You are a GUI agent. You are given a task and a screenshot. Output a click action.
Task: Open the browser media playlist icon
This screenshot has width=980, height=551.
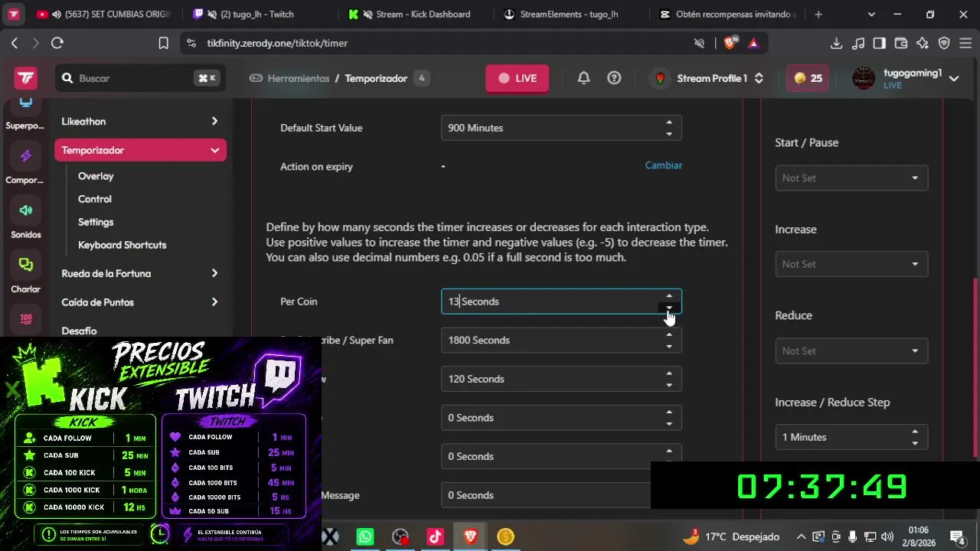858,43
